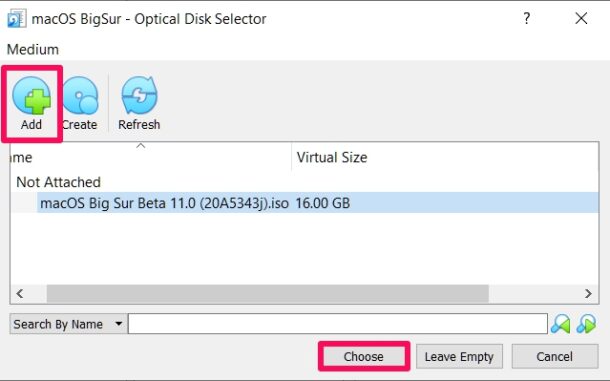The width and height of the screenshot is (610, 381).
Task: Open the question mark help button
Action: [526, 18]
